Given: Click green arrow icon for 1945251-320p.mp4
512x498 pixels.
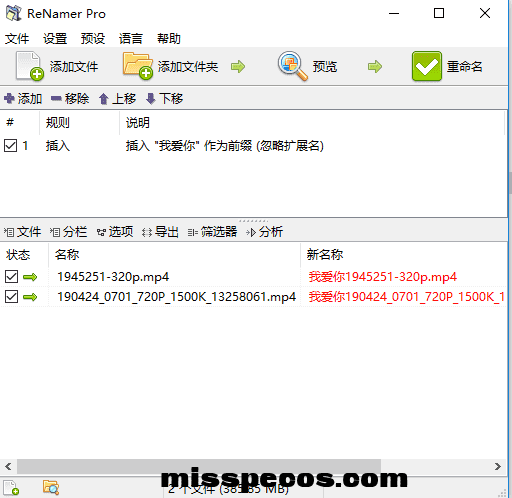Looking at the screenshot, I should coord(30,277).
